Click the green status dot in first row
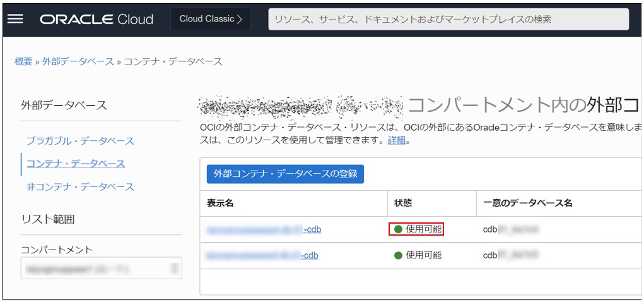This screenshot has height=302, width=644. point(398,229)
